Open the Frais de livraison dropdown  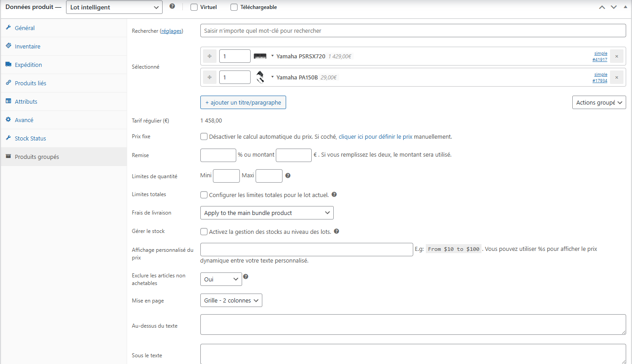tap(266, 213)
